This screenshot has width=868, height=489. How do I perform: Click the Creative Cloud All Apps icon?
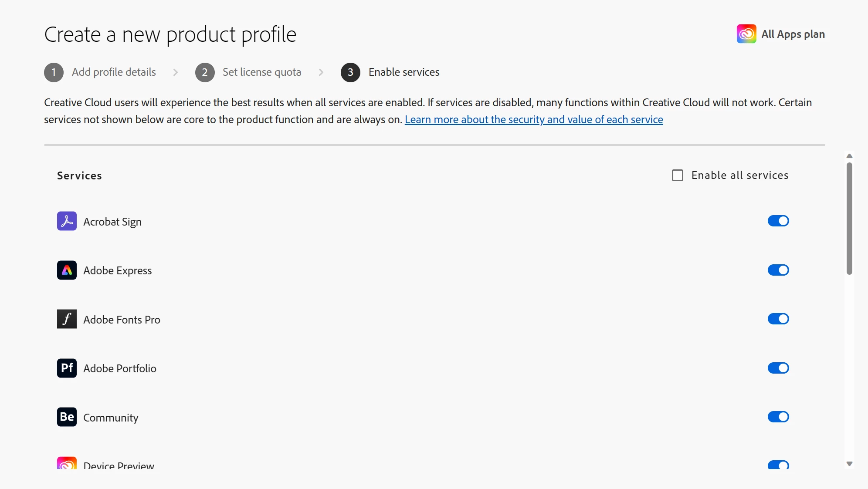click(x=746, y=34)
